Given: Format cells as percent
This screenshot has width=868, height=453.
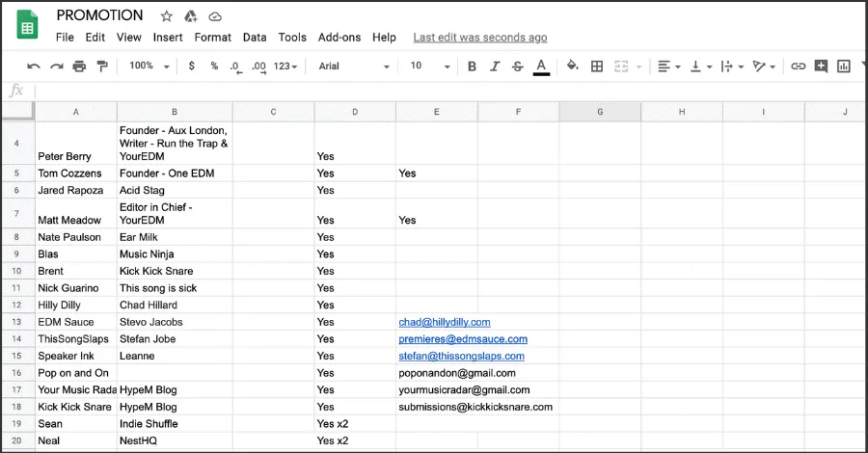Looking at the screenshot, I should coord(214,66).
